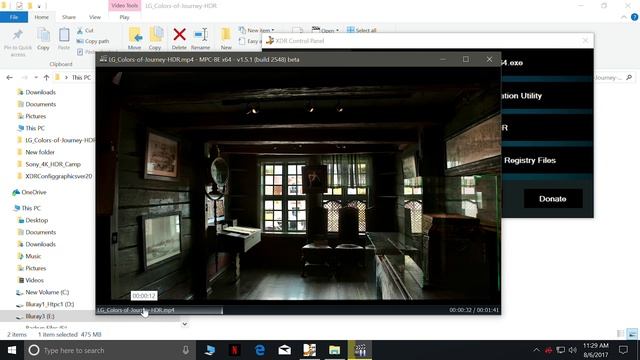Click the navigation pane scroll down arrow

click(184, 324)
